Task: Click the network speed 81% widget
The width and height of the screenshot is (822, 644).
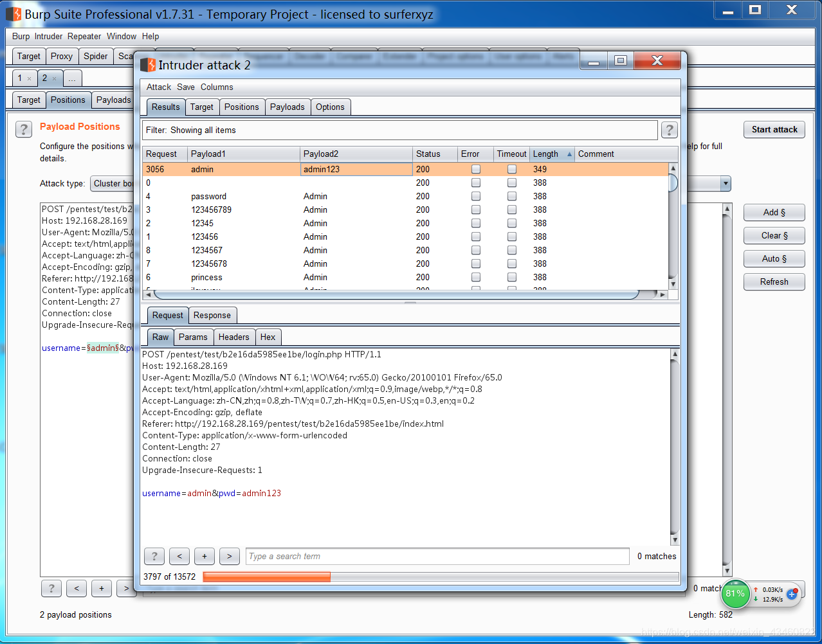Action: pyautogui.click(x=735, y=593)
